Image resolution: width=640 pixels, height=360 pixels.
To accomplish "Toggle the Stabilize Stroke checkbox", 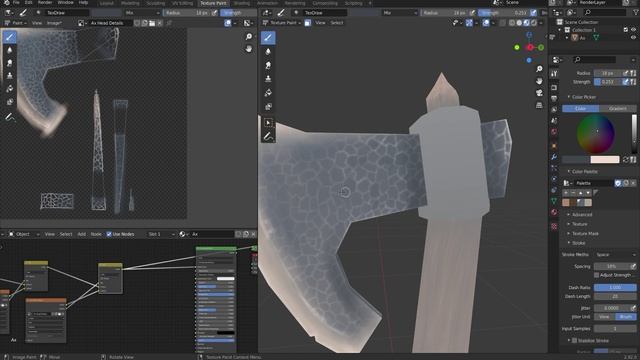I will tap(575, 340).
